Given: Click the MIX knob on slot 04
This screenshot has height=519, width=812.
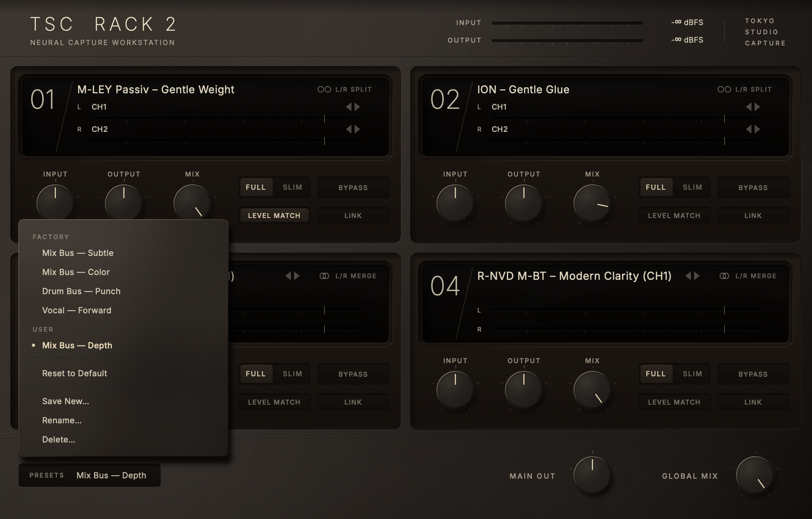Looking at the screenshot, I should (x=592, y=389).
